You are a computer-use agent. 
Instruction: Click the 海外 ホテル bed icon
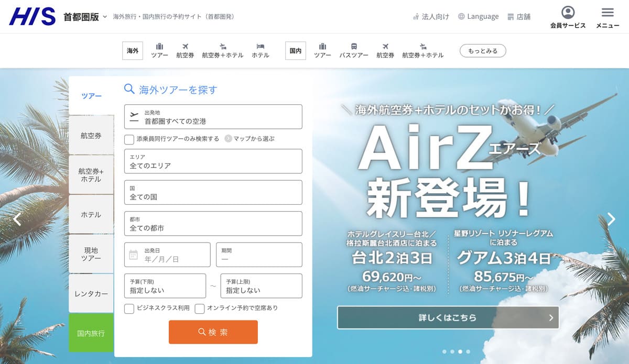point(261,46)
